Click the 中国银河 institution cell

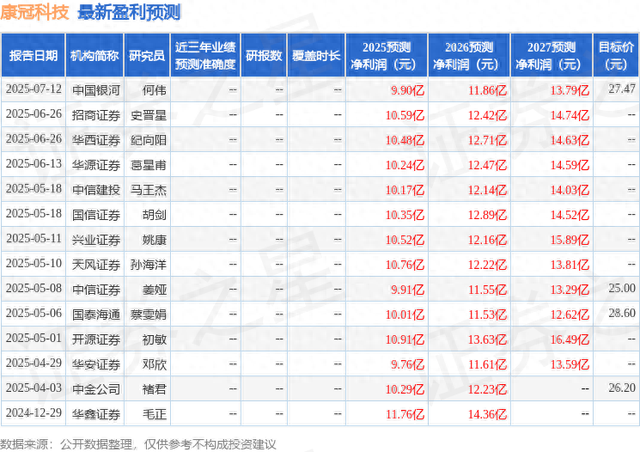coord(96,90)
